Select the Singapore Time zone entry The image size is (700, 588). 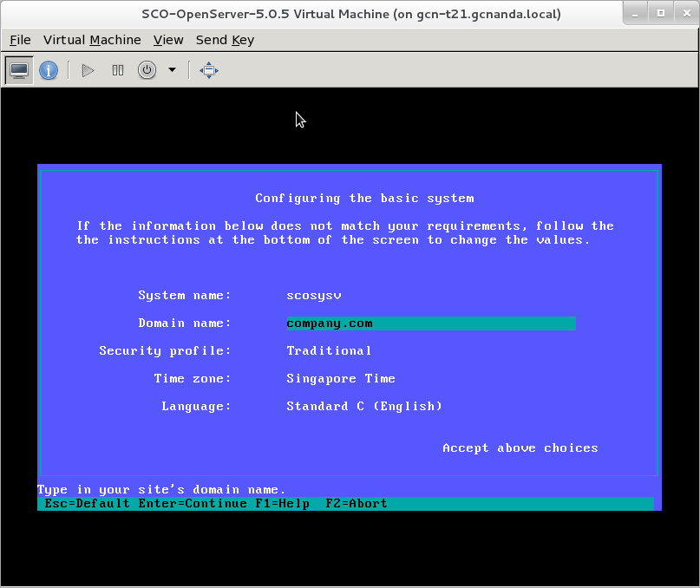tap(340, 379)
